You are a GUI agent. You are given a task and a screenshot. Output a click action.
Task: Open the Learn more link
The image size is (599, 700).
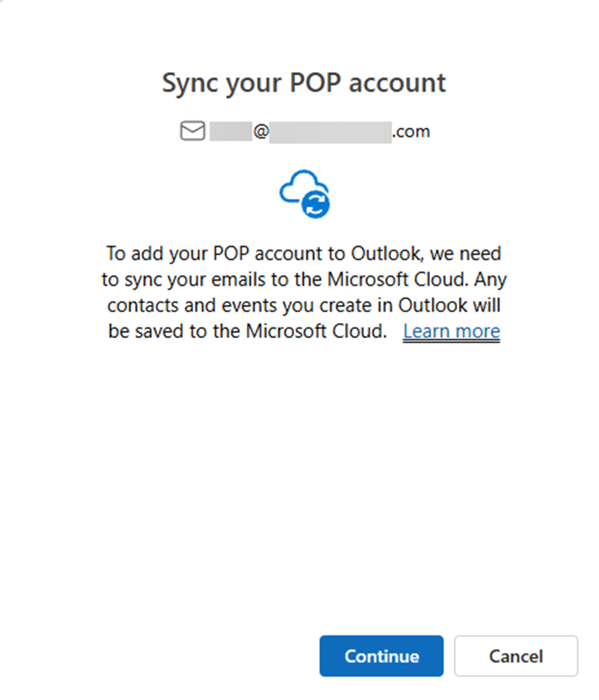[x=452, y=331]
